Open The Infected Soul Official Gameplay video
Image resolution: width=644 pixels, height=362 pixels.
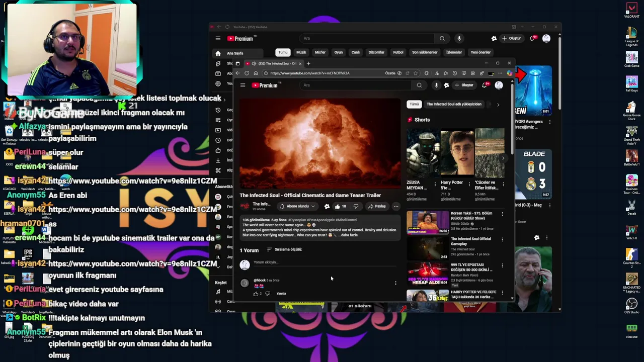click(x=427, y=248)
